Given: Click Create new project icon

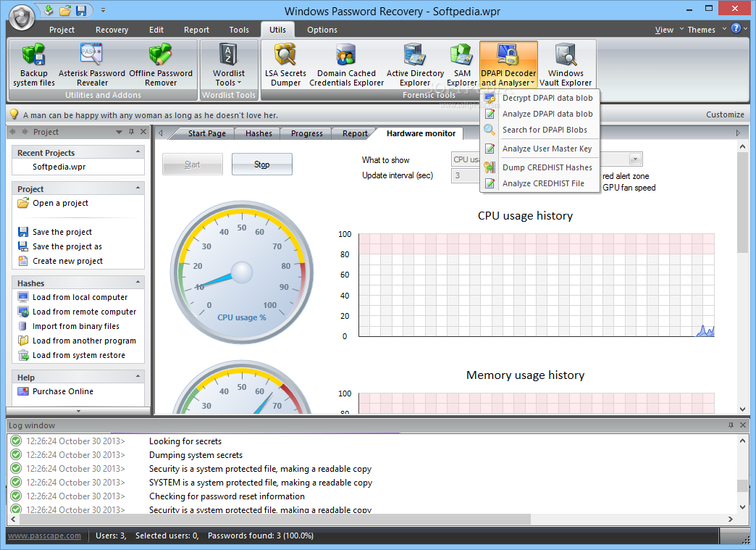Looking at the screenshot, I should coord(22,261).
